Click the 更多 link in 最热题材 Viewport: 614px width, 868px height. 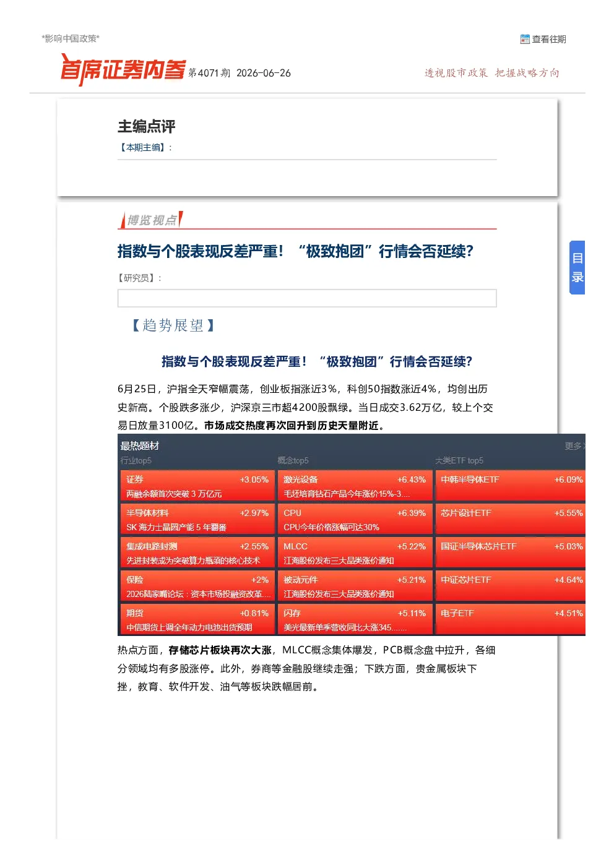coord(574,445)
